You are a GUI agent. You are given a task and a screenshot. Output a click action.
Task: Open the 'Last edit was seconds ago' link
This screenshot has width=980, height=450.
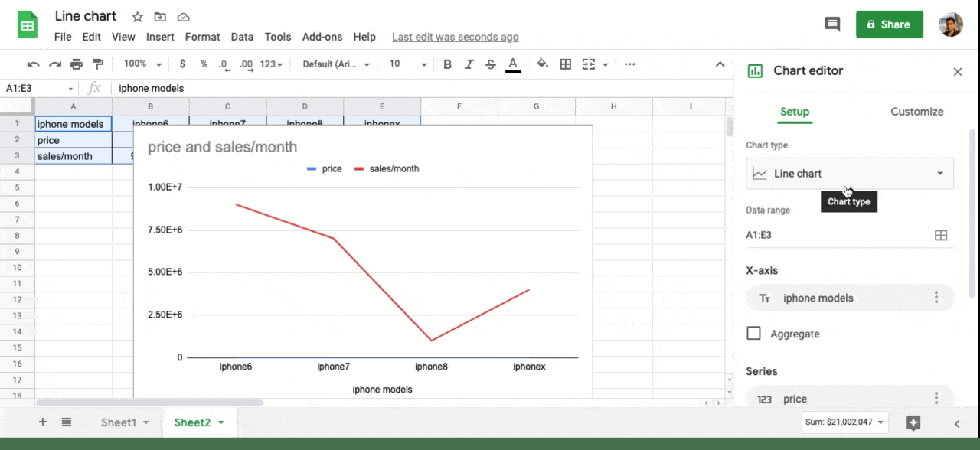[456, 37]
